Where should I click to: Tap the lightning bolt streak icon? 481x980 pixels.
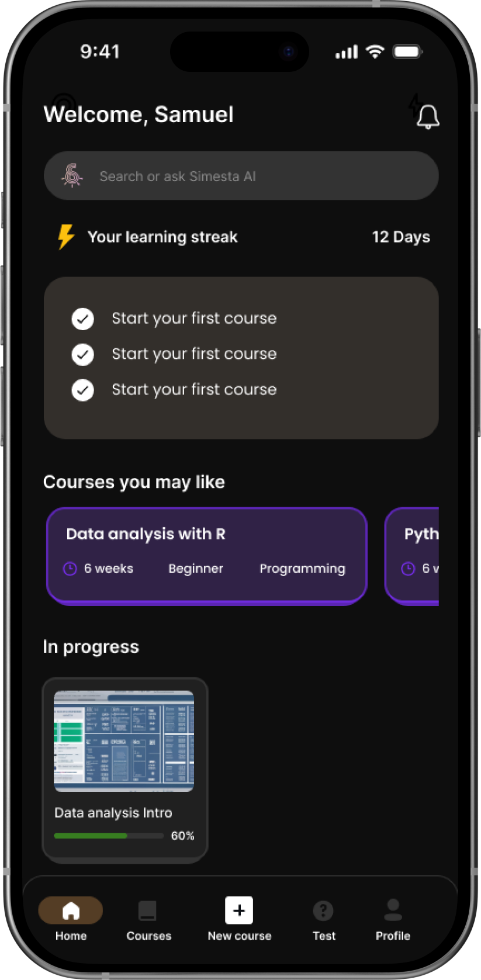tap(66, 237)
